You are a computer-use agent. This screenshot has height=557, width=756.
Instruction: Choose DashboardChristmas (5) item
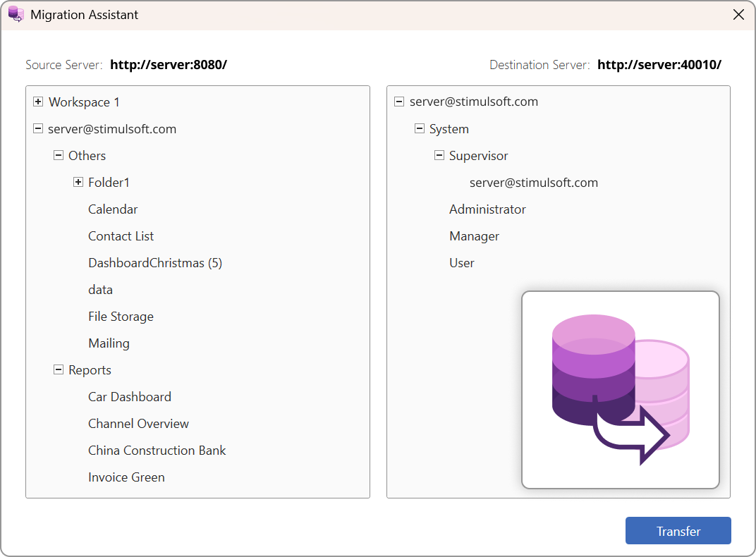point(155,263)
